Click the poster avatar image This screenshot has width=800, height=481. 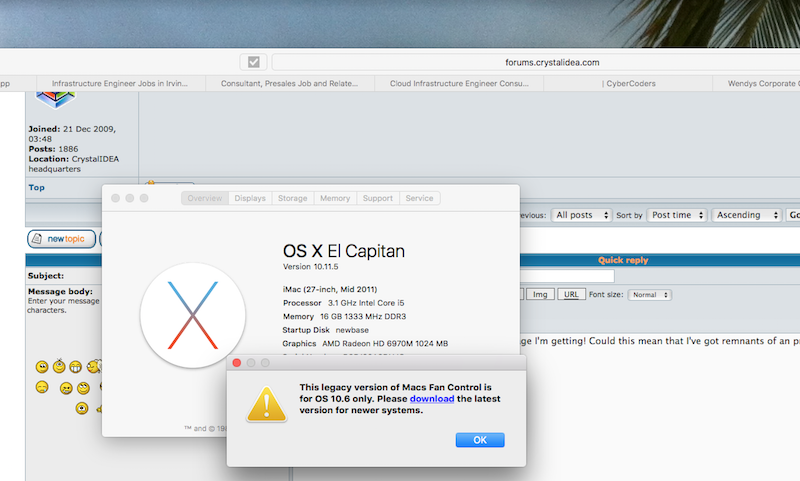coord(55,99)
